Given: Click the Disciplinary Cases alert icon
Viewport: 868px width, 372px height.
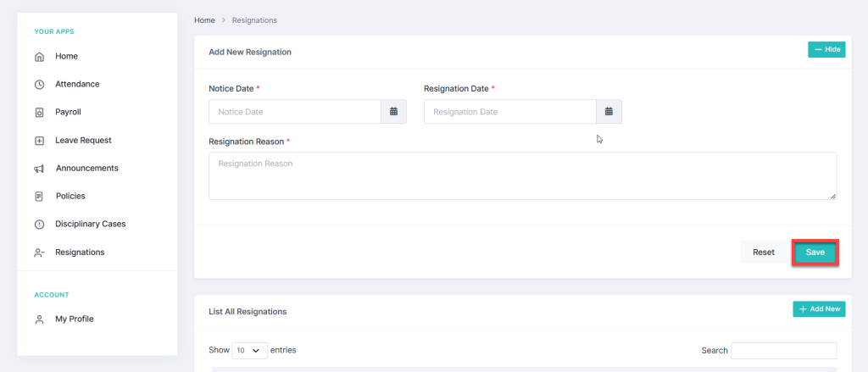Looking at the screenshot, I should tap(39, 225).
